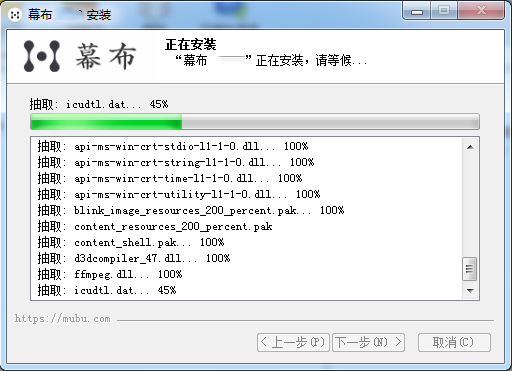Click the 下一步(N) next button
This screenshot has height=371, width=512.
[368, 342]
